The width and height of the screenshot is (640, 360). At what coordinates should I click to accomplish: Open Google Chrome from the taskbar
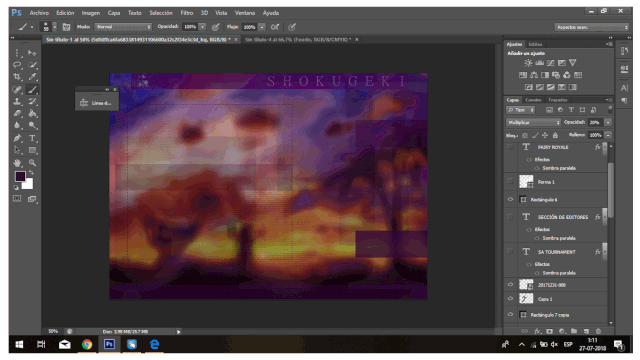click(87, 344)
